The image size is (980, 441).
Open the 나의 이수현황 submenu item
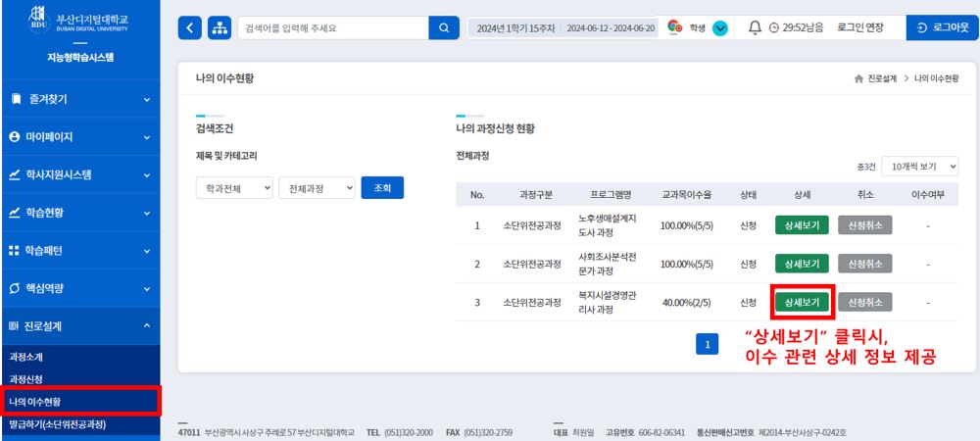point(35,402)
